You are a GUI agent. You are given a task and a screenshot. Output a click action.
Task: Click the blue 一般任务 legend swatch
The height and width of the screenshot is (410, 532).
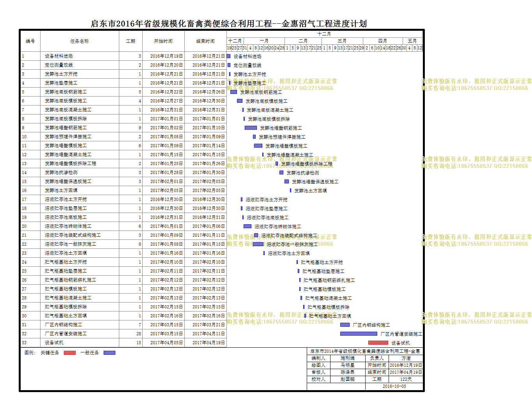pyautogui.click(x=110, y=353)
